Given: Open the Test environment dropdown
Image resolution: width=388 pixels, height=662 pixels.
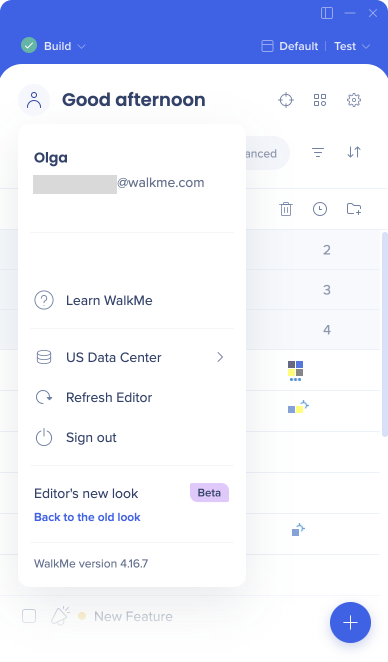Looking at the screenshot, I should (x=352, y=46).
